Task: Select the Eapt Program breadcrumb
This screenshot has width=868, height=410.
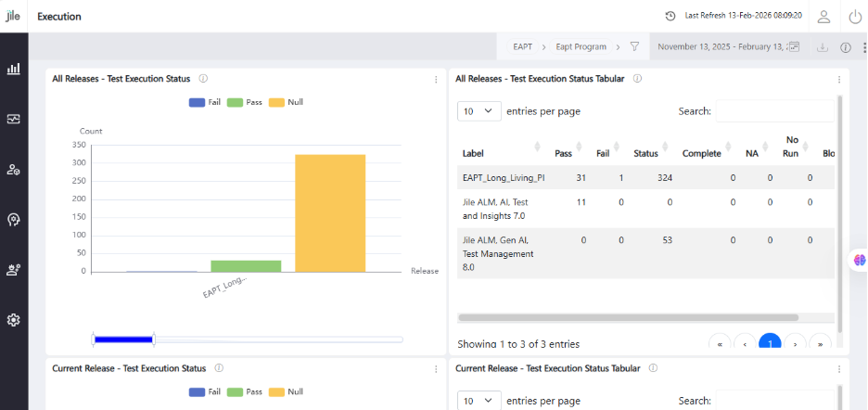Action: 581,46
